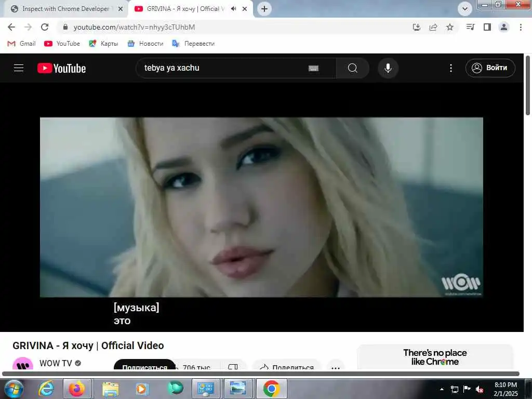Click the browser forward arrow

click(28, 27)
